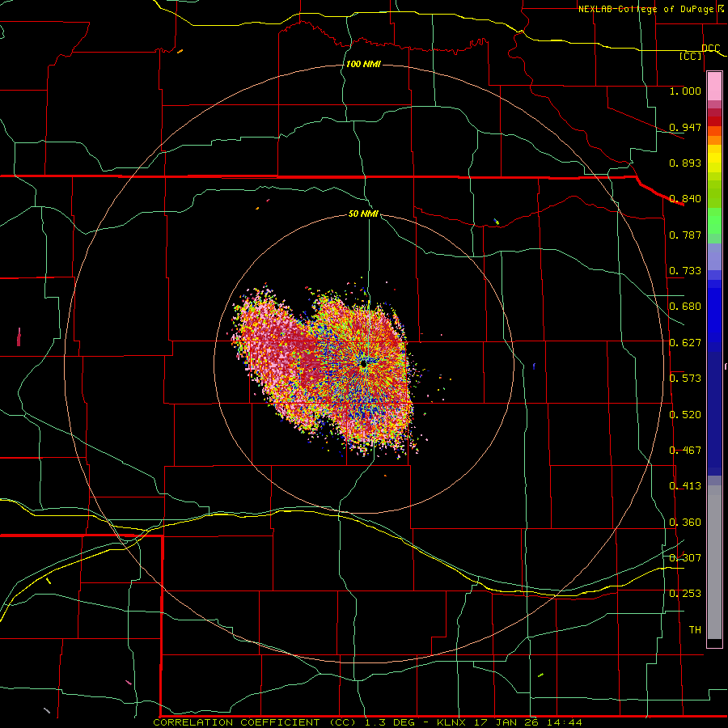Click the 50 NMI range ring label

point(363,214)
